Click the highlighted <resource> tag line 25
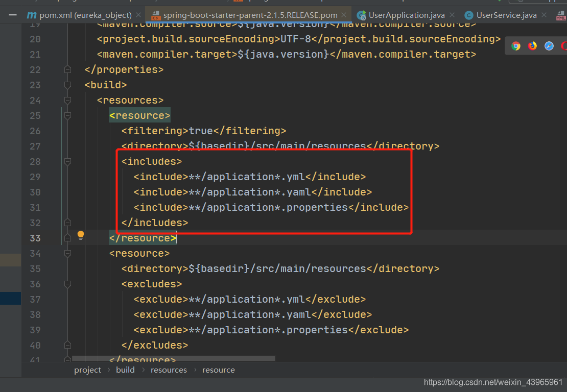Image resolution: width=567 pixels, height=392 pixels. click(139, 116)
